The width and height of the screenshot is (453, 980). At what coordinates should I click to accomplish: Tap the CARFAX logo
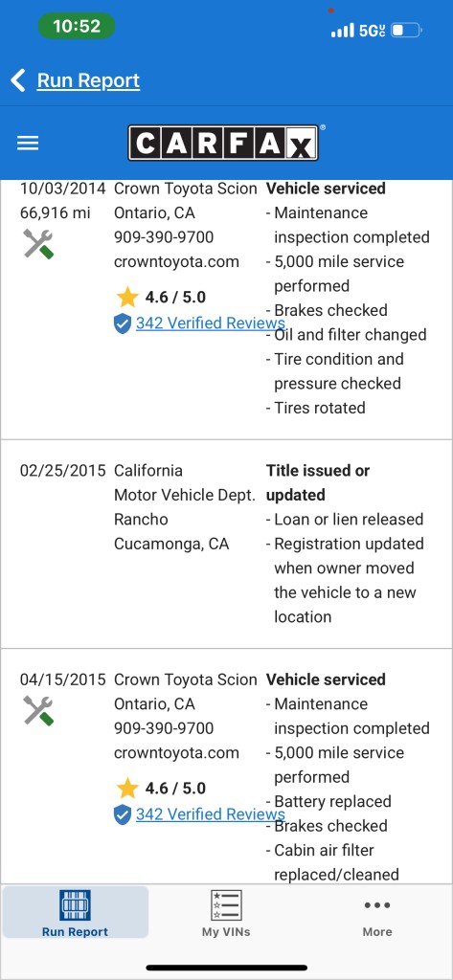tap(224, 144)
